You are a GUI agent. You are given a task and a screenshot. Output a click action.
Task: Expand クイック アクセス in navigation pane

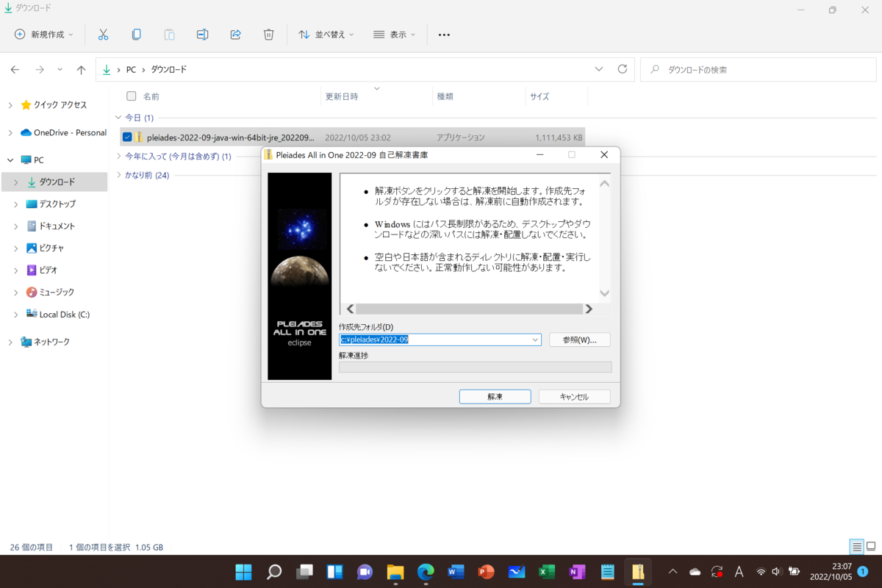click(10, 105)
